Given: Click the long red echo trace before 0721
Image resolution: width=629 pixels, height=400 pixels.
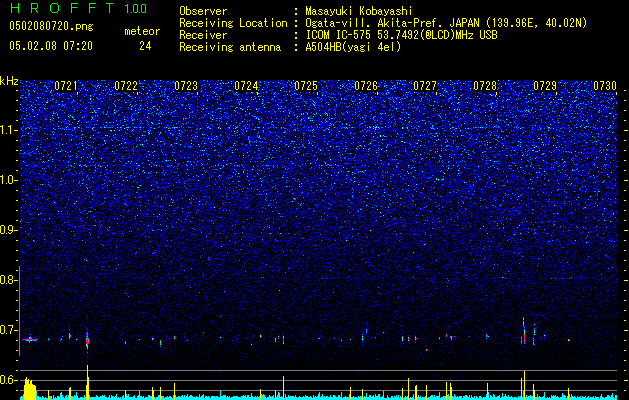Looking at the screenshot, I should (30, 340).
